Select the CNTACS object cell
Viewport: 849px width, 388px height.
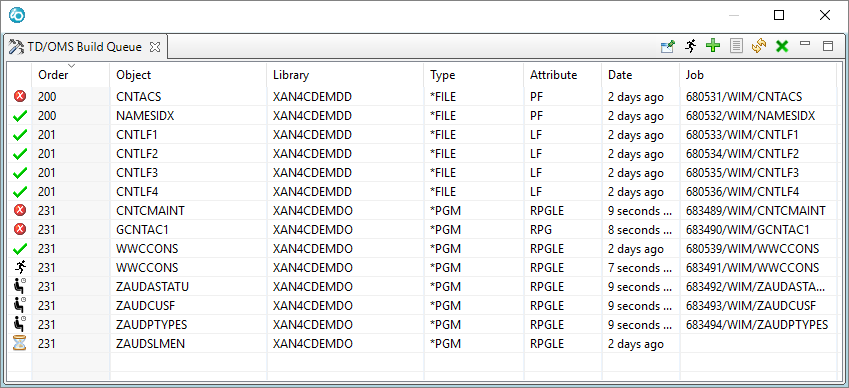pyautogui.click(x=188, y=97)
